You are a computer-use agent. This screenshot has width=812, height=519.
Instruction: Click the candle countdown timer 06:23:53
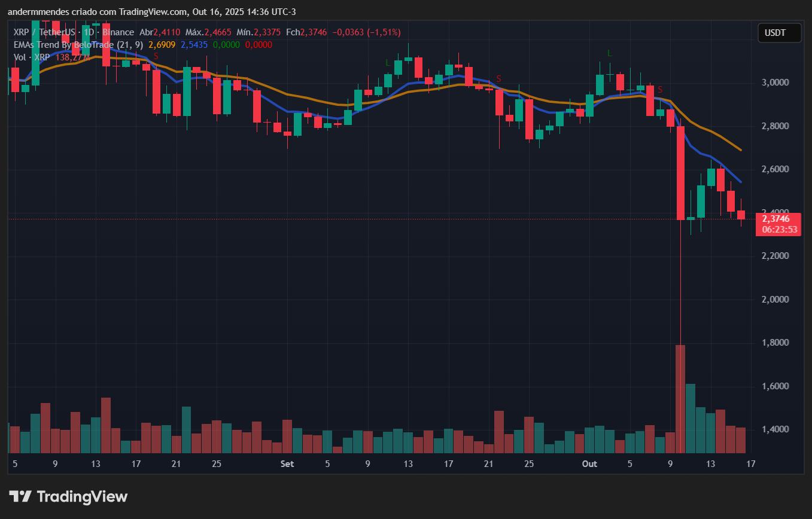778,230
